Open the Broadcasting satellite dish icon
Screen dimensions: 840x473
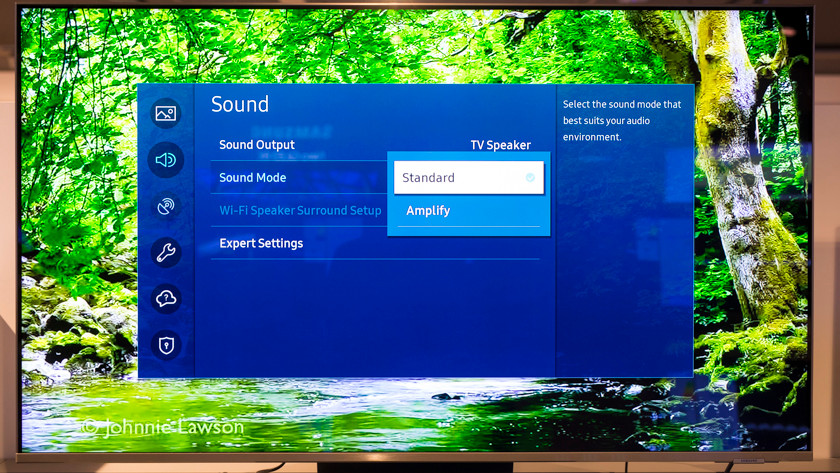[x=166, y=206]
